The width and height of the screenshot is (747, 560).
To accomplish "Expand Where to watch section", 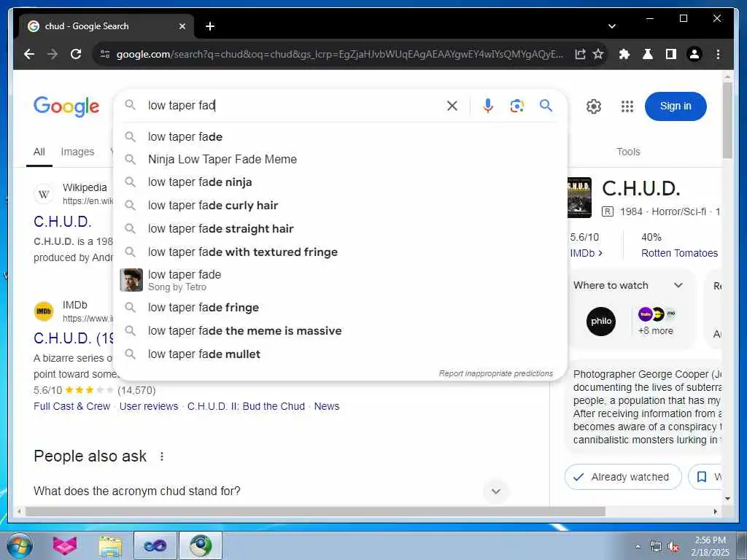I will pyautogui.click(x=678, y=285).
